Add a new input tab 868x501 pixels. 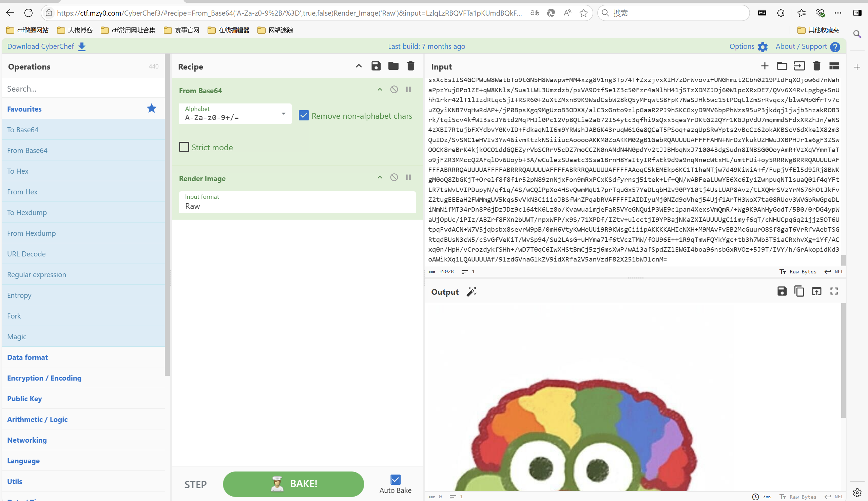pos(765,66)
